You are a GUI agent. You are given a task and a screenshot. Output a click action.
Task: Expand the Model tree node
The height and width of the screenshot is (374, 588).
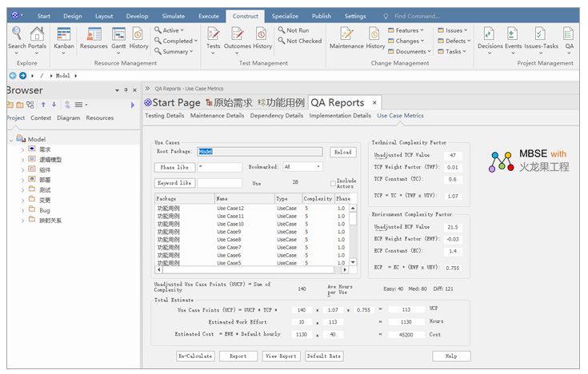[10, 139]
